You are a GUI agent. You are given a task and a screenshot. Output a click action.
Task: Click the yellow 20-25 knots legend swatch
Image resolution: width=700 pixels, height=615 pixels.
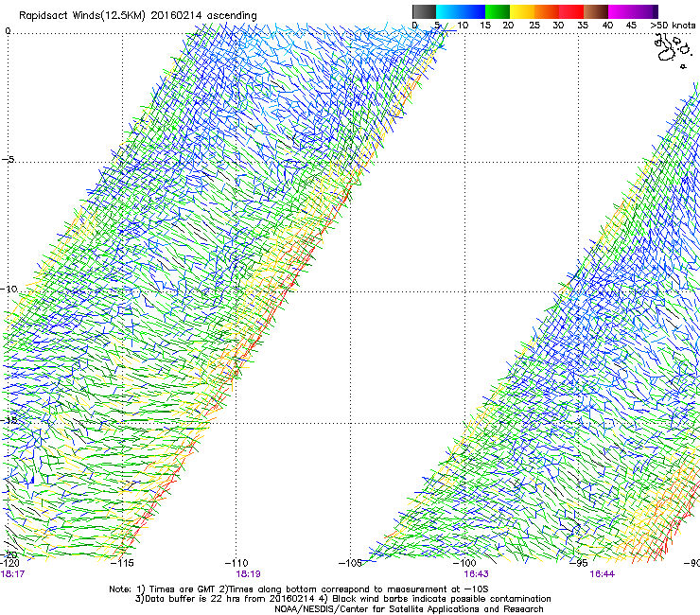[522, 11]
